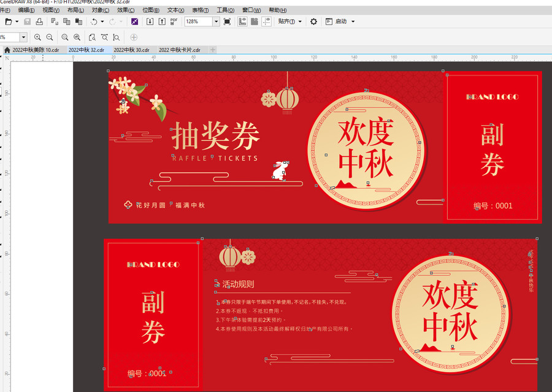552x392 pixels.
Task: Expand the Redo history dropdown arrow
Action: (x=121, y=21)
